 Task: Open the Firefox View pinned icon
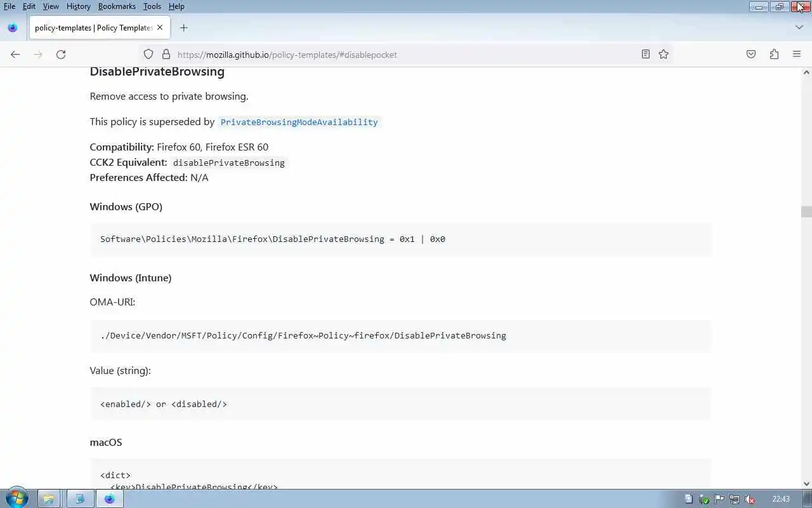tap(13, 28)
